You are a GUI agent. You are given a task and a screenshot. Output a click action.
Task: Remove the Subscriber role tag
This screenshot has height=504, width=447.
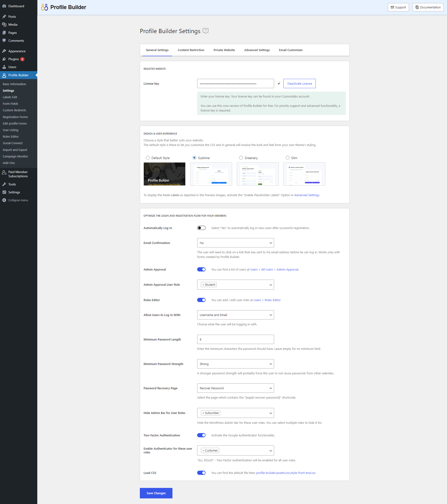(x=203, y=413)
